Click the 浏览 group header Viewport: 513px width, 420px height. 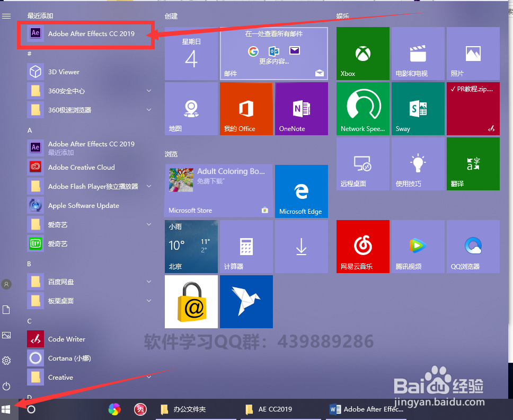pos(171,154)
